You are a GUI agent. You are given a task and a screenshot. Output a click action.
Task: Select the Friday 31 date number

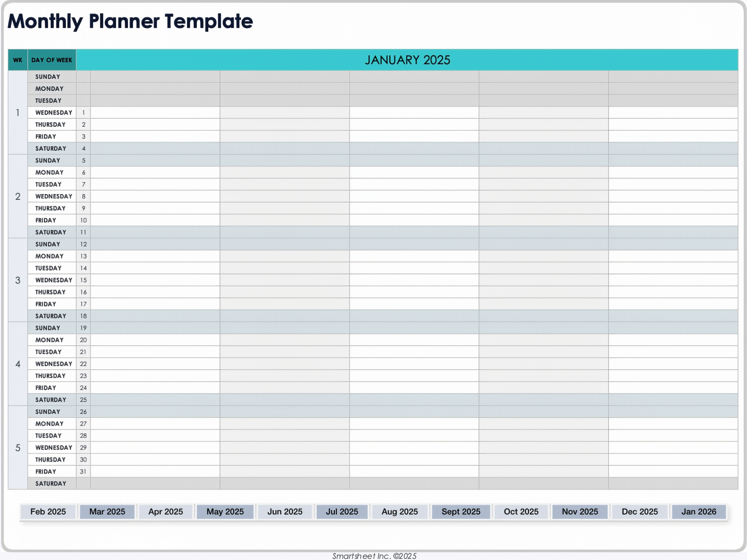[83, 471]
